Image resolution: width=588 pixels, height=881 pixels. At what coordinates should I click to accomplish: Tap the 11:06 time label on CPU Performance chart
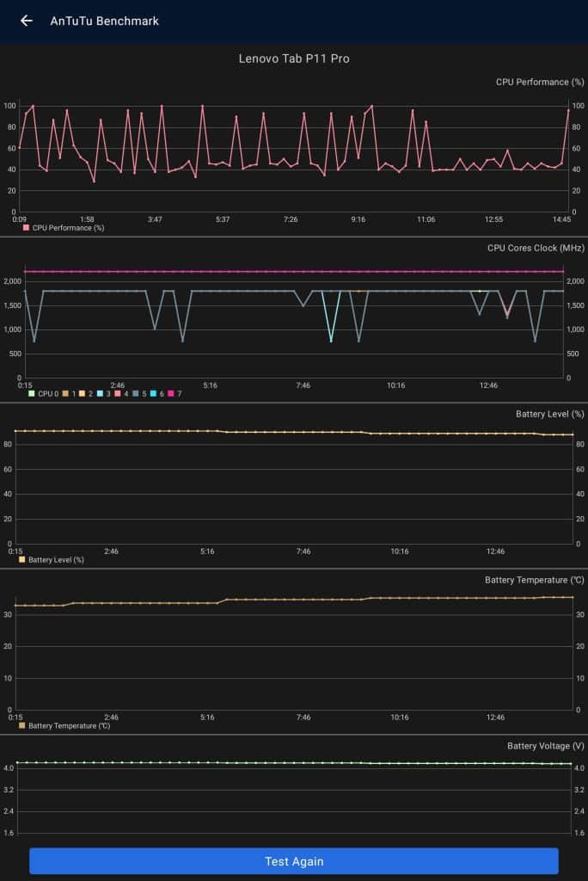coord(426,219)
